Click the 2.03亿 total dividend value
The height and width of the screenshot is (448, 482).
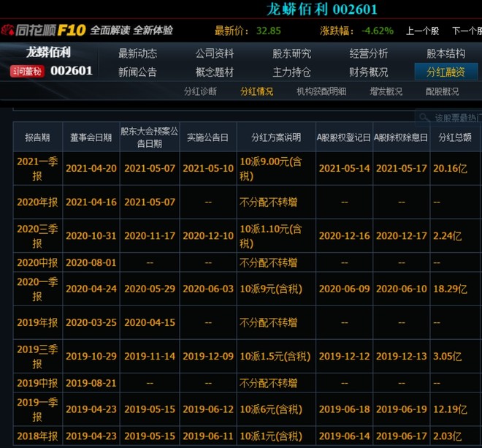447,436
